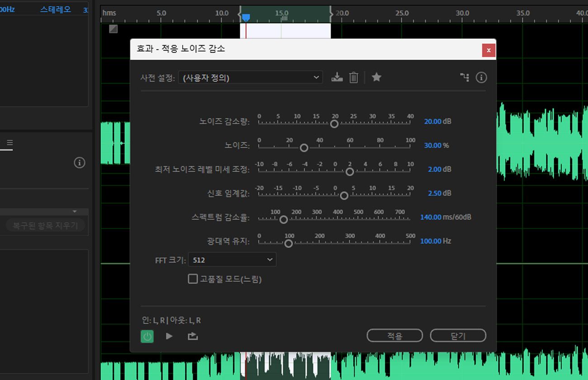View effect info via the info icon
The width and height of the screenshot is (588, 380).
point(481,77)
